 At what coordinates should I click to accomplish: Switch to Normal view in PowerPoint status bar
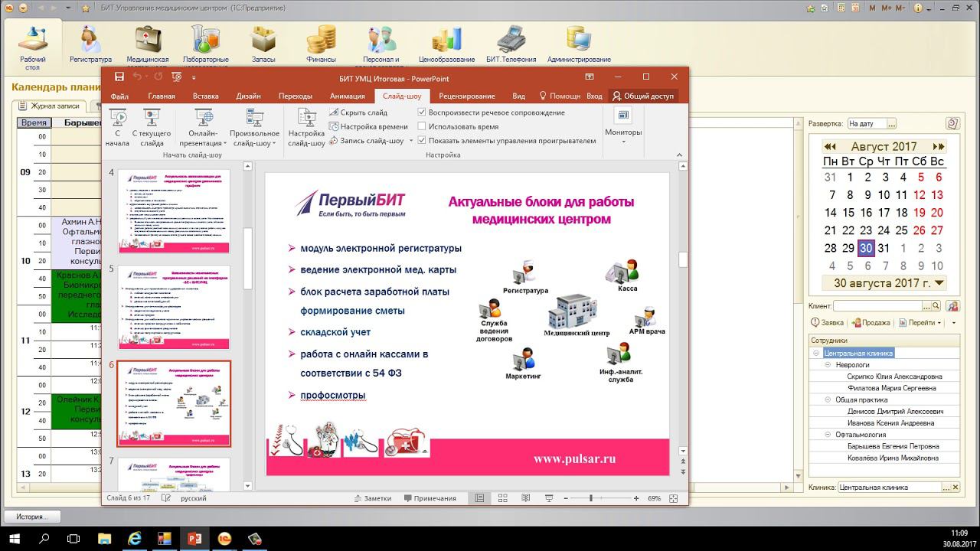479,498
